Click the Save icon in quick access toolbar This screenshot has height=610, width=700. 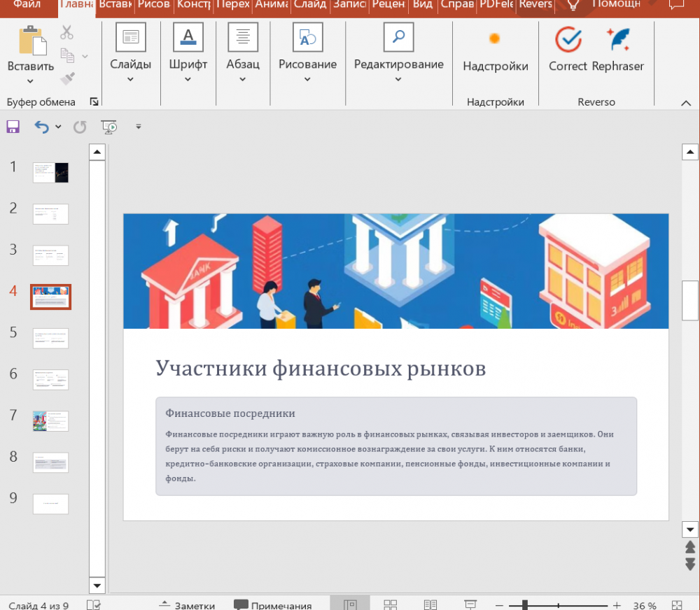tap(13, 127)
